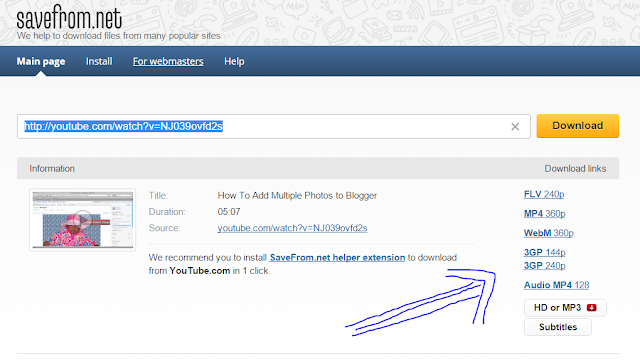640x361 pixels.
Task: Click the duration value 05:07
Action: 229,212
